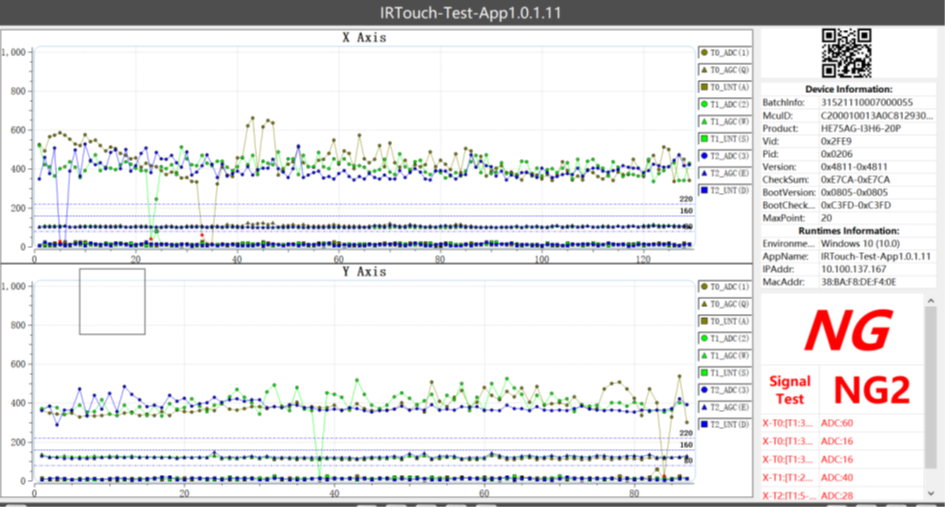This screenshot has width=945, height=507.
Task: Click T1_AGC(W) green triangle legend in X Axis
Action: click(705, 121)
